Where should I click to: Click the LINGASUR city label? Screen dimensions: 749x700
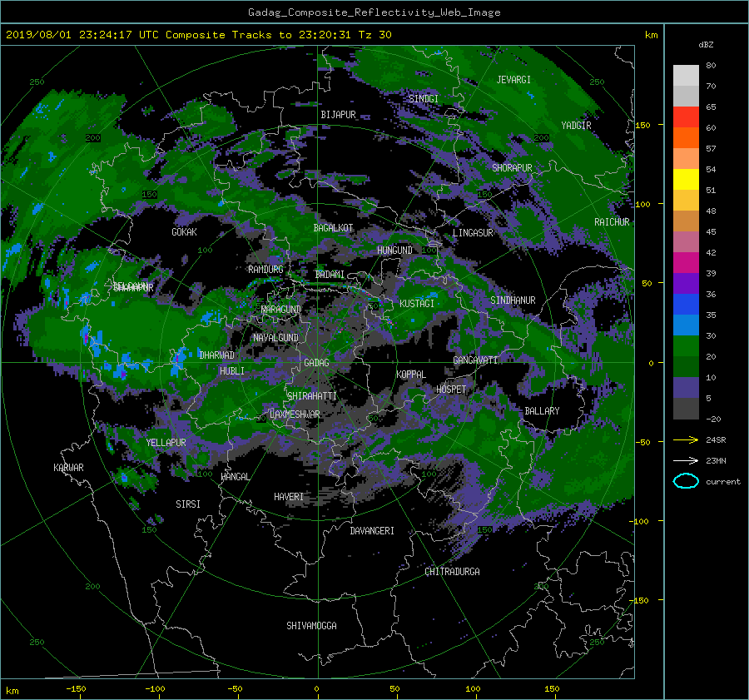coord(473,233)
